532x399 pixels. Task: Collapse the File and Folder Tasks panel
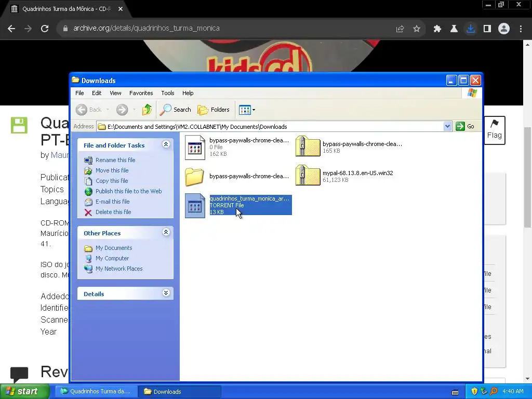click(x=166, y=144)
